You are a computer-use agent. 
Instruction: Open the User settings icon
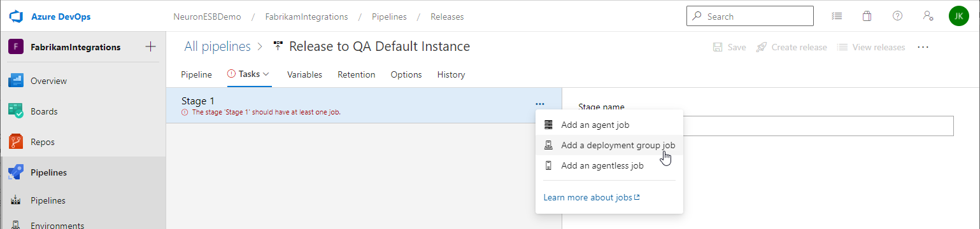[928, 17]
